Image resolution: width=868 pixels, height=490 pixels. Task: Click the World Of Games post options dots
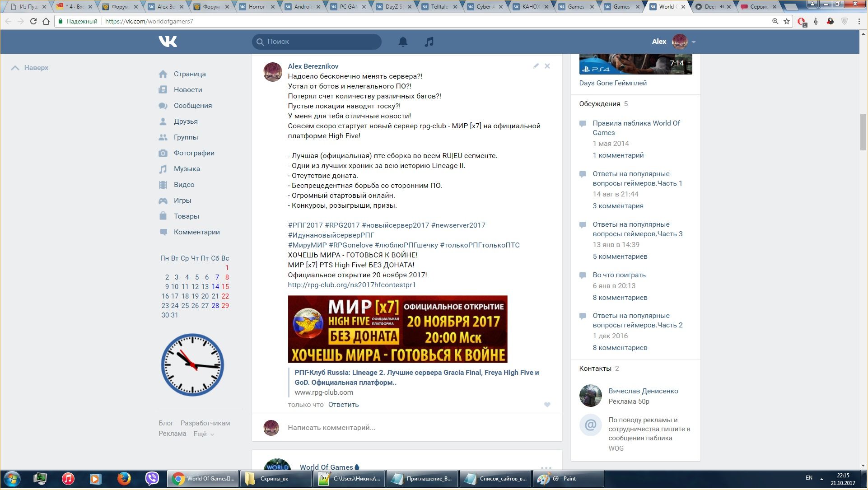(546, 468)
